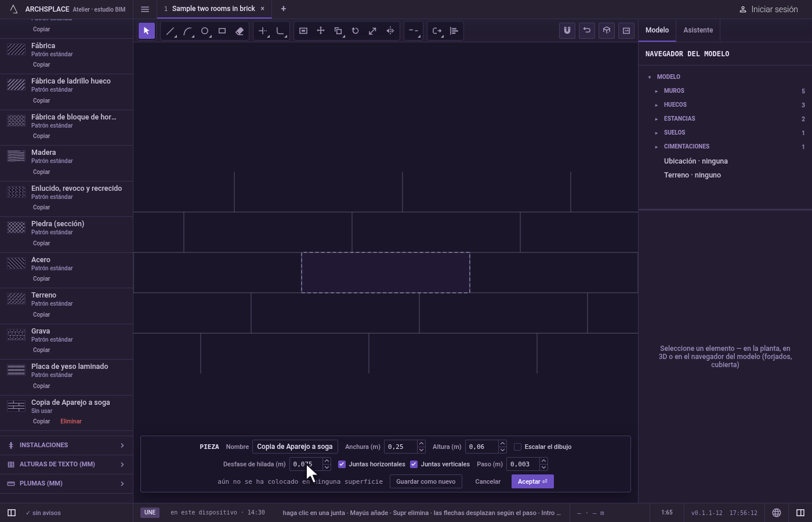Click the Nombre input field
The height and width of the screenshot is (522, 812).
tap(295, 447)
